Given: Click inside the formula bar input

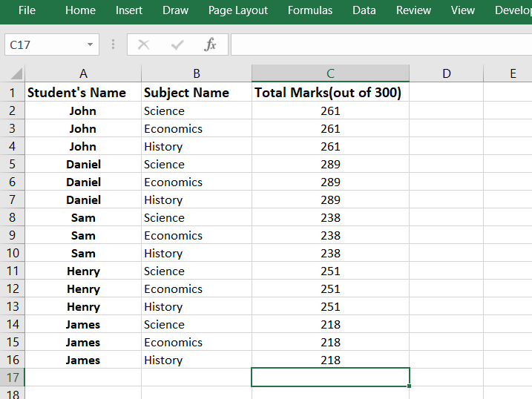Looking at the screenshot, I should [378, 45].
